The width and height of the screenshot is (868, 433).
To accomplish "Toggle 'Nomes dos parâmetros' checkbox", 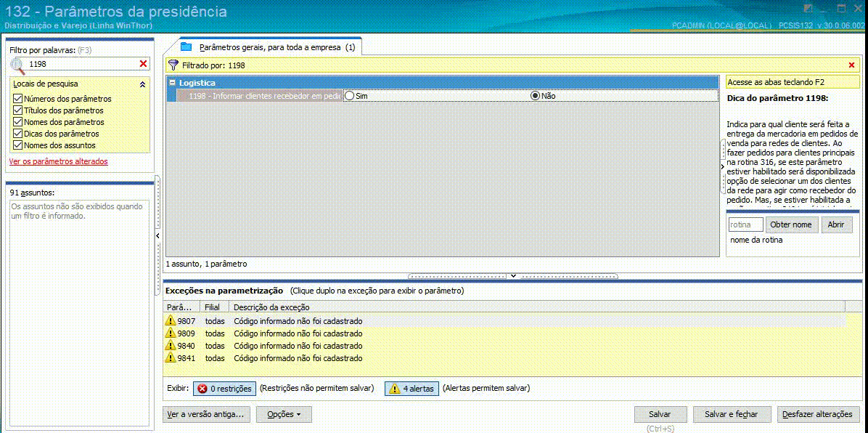I will (17, 122).
